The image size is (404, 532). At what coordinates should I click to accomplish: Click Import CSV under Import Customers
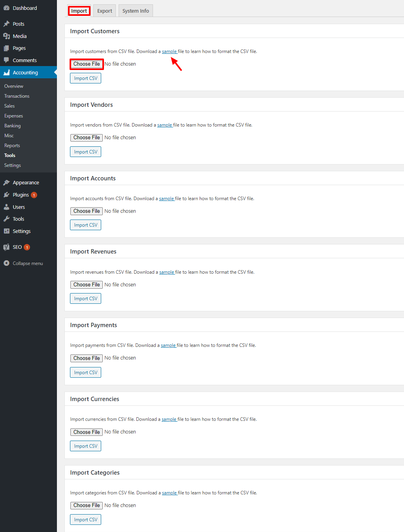click(86, 78)
